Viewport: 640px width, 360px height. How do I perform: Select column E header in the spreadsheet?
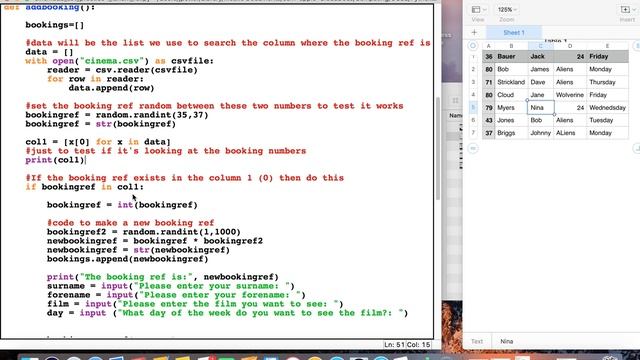click(607, 46)
